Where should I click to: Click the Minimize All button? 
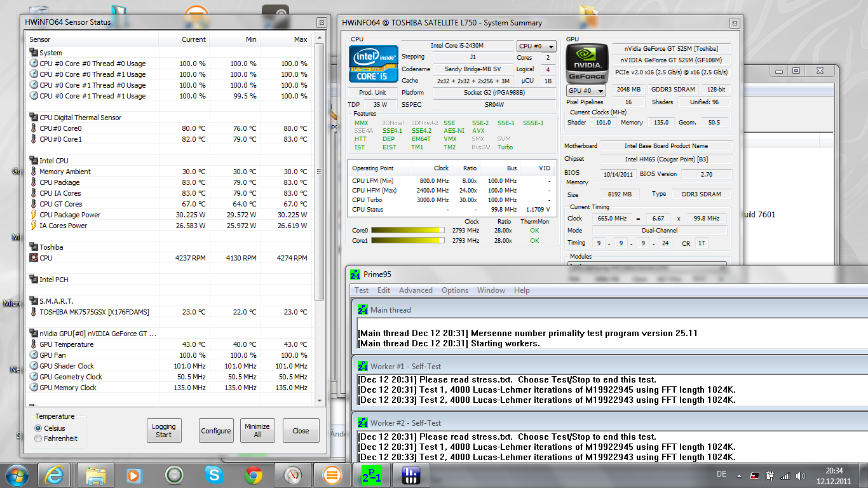[257, 430]
